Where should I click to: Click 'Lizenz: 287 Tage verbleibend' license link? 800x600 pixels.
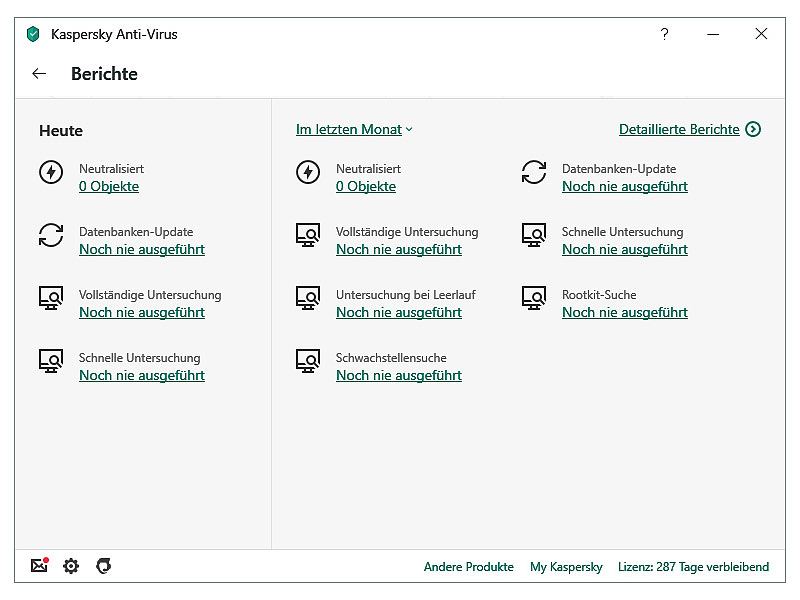(693, 567)
